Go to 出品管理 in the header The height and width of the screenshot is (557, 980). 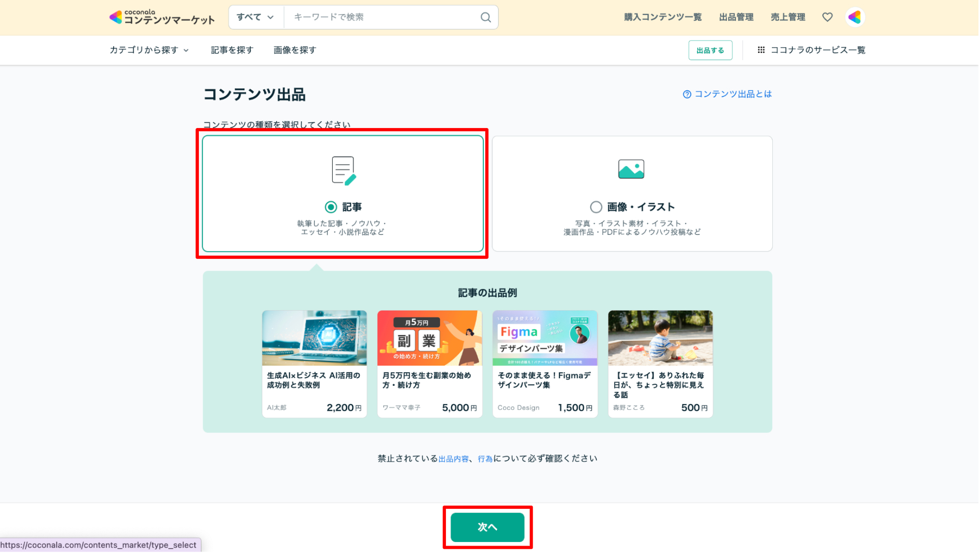tap(736, 17)
